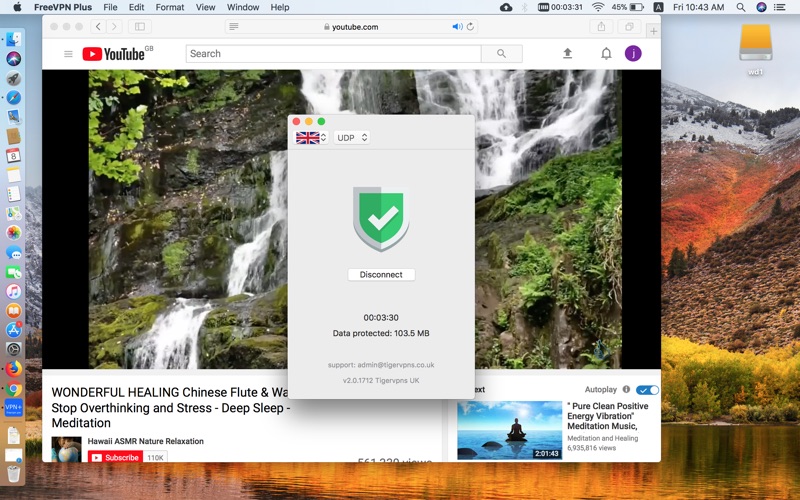Viewport: 800px width, 500px height.
Task: Change the UDP protocol dropdown
Action: tap(352, 138)
